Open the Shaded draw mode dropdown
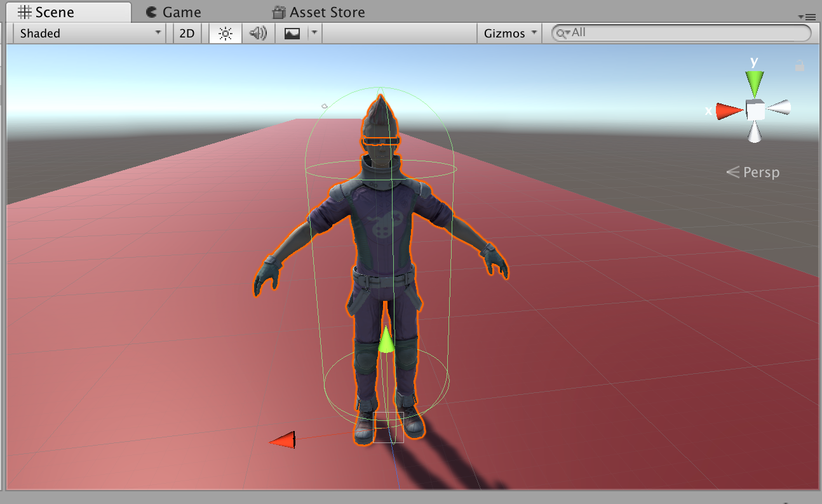 pos(90,33)
